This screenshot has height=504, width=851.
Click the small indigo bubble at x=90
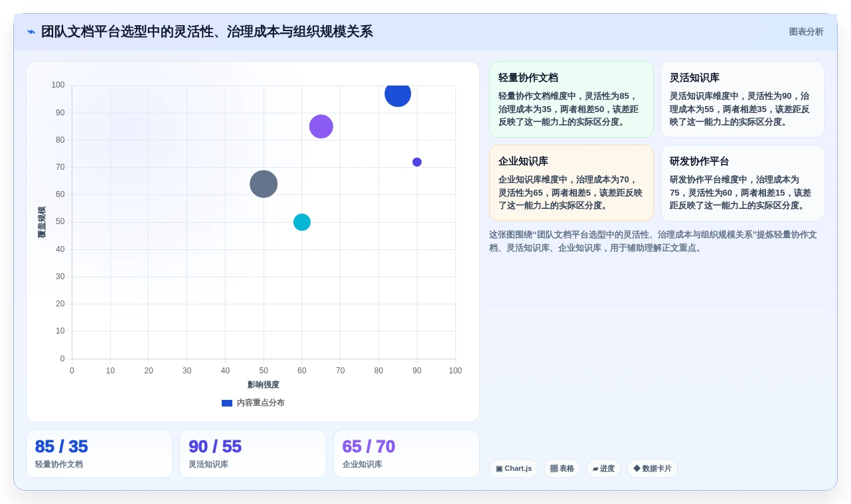point(417,162)
